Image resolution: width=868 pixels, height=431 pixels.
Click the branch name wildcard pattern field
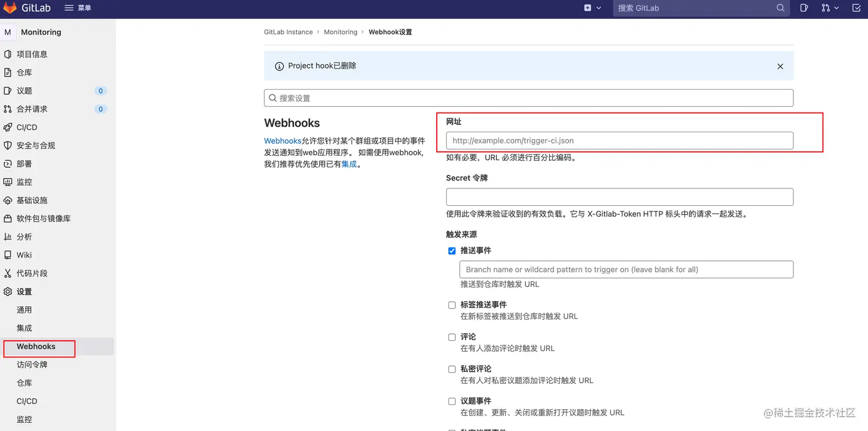626,270
